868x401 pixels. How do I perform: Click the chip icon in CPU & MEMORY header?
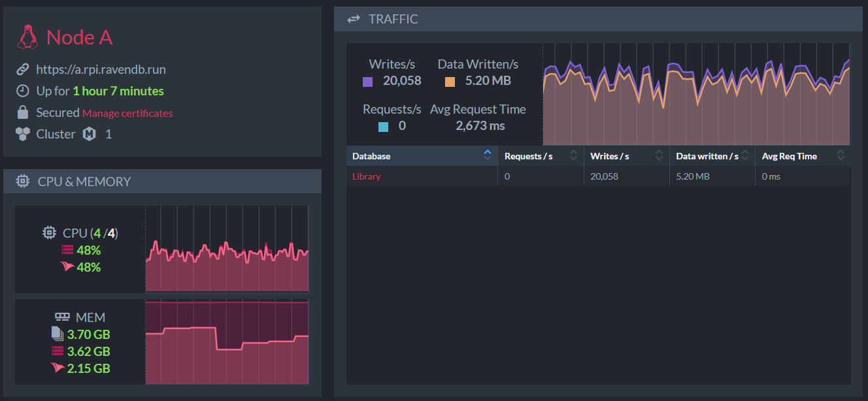pyautogui.click(x=23, y=182)
